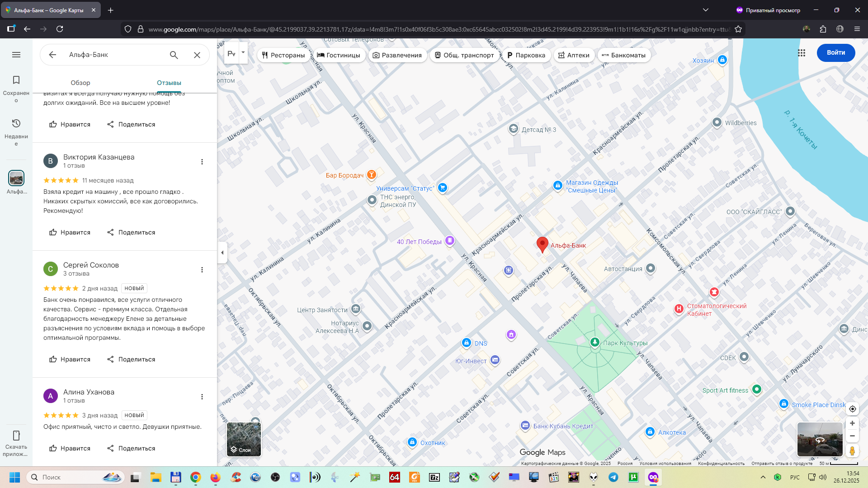Select the Отзывы tab
The width and height of the screenshot is (868, 488).
[x=169, y=83]
